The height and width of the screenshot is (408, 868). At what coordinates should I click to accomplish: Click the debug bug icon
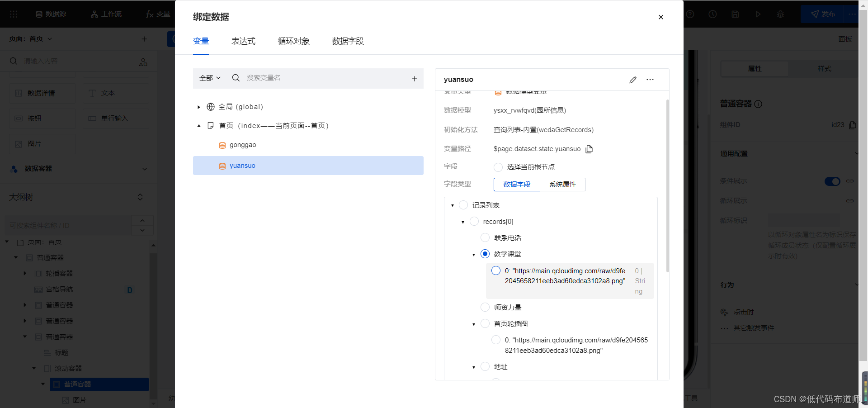pyautogui.click(x=780, y=14)
